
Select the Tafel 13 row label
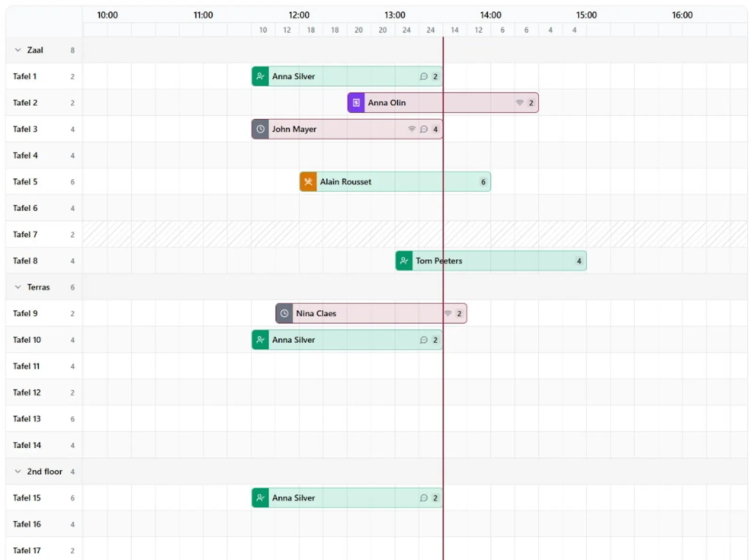click(x=27, y=419)
